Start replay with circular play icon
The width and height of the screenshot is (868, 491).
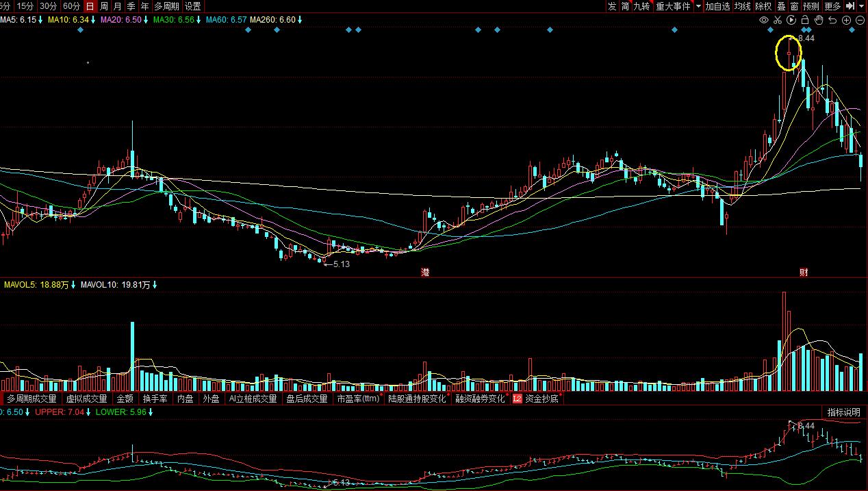(791, 20)
